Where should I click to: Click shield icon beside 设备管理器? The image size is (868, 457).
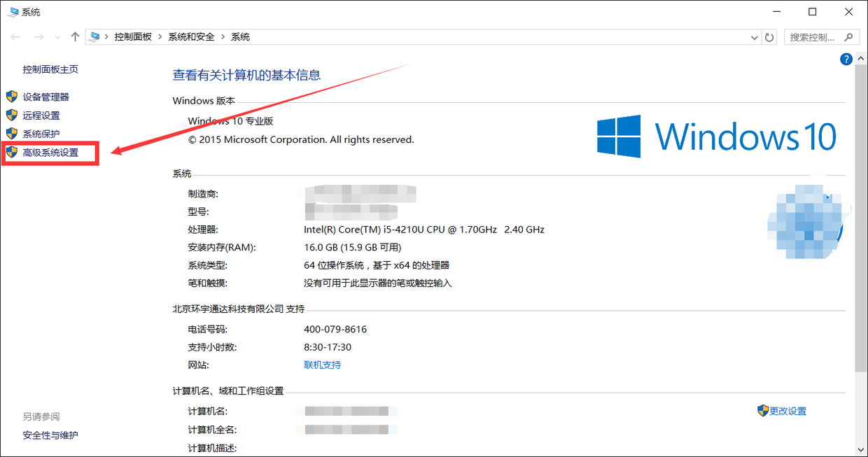point(11,97)
